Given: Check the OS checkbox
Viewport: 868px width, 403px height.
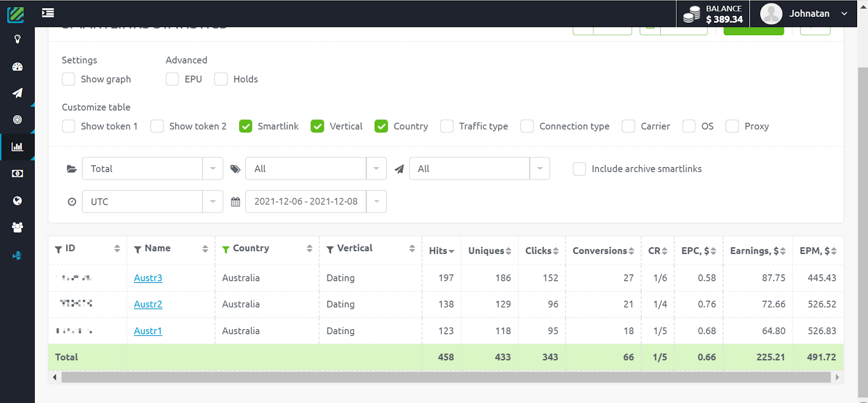Looking at the screenshot, I should (x=689, y=126).
